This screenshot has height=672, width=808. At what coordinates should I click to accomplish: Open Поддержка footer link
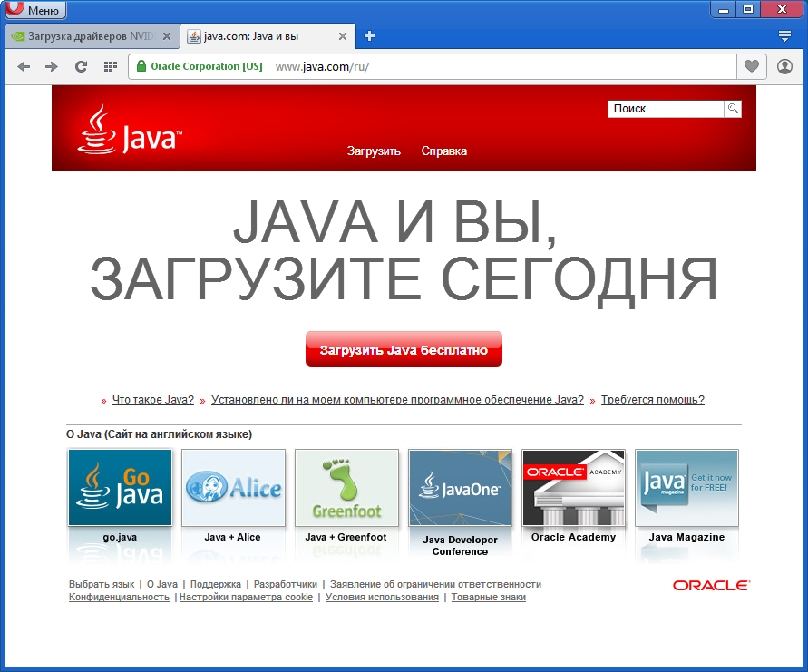pos(216,584)
